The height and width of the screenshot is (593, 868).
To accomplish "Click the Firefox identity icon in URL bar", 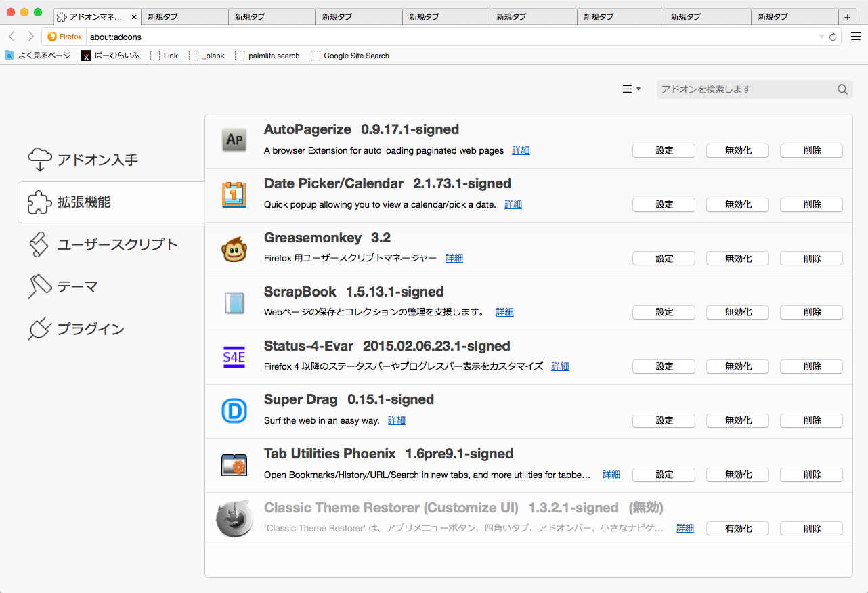I will tap(65, 37).
